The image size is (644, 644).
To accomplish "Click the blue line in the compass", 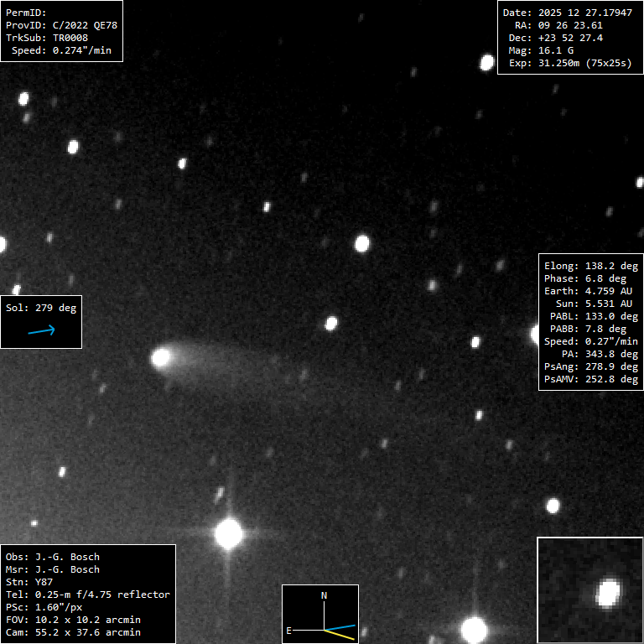I will point(341,626).
